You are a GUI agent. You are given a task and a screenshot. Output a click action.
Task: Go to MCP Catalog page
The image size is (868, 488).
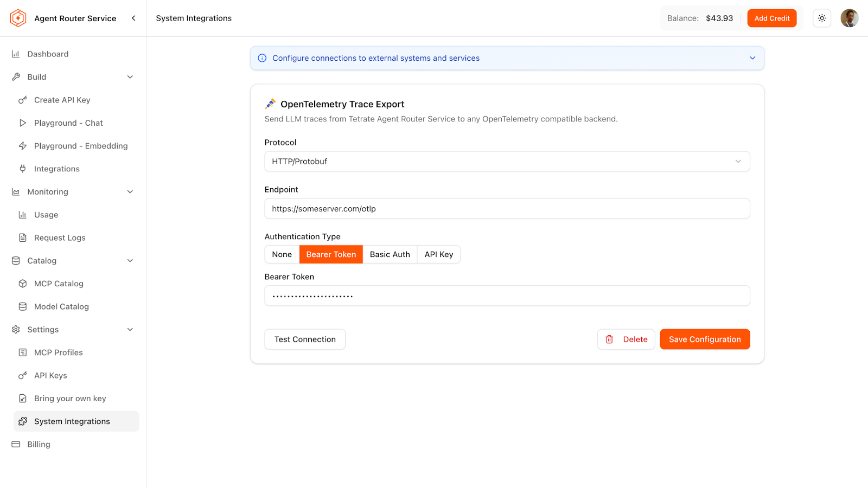[59, 284]
